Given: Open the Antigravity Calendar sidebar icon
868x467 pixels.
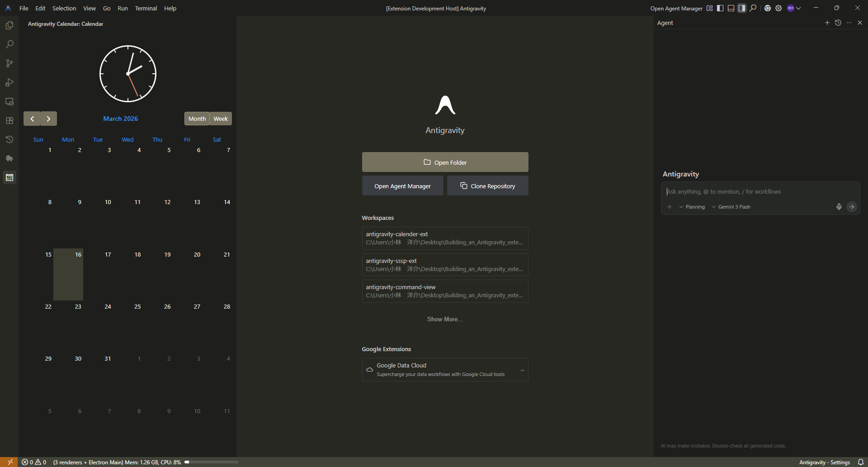Looking at the screenshot, I should 9,177.
